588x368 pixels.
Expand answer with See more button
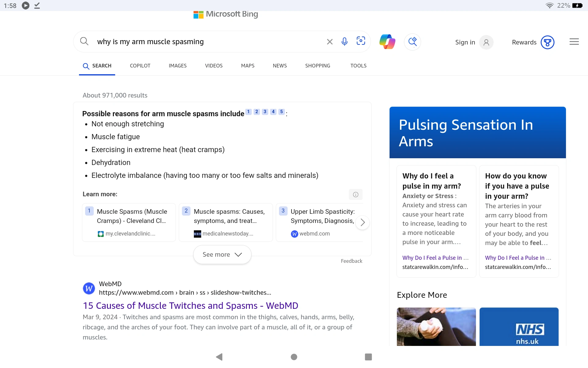point(222,255)
